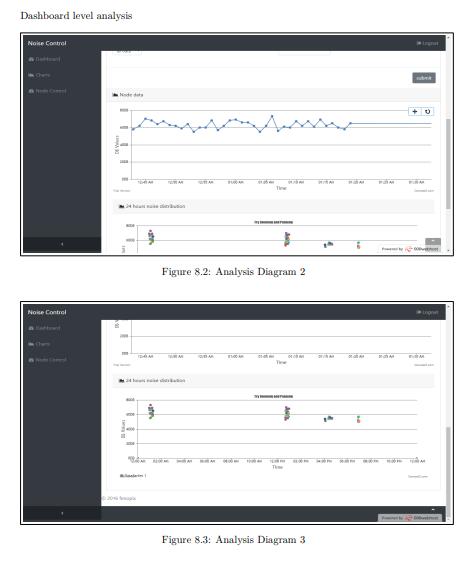Click the submit button
Image resolution: width=469 pixels, height=568 pixels.
point(424,78)
